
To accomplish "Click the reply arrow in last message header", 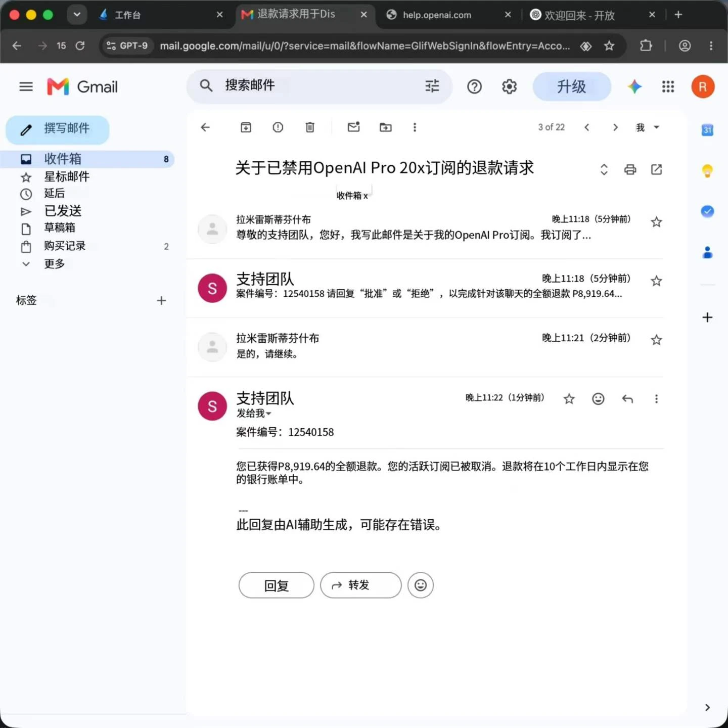I will click(x=627, y=399).
